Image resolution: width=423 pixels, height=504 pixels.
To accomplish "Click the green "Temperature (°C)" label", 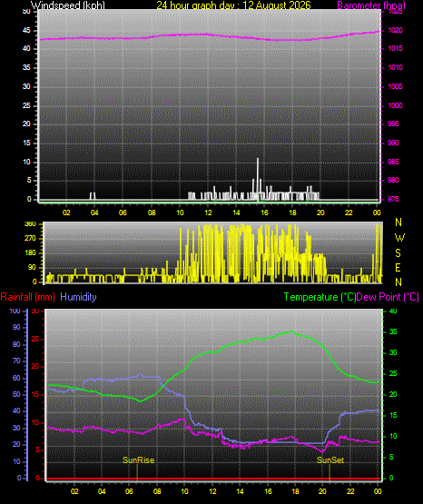I will (320, 297).
